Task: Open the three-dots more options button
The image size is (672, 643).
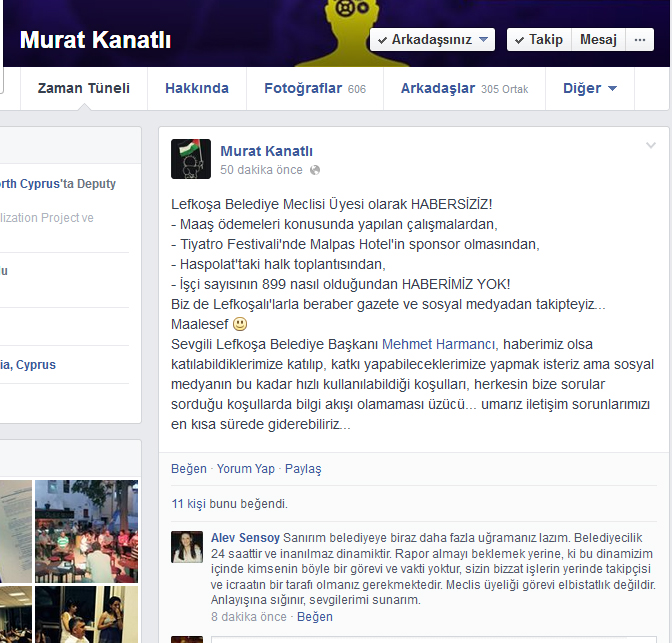Action: point(639,40)
